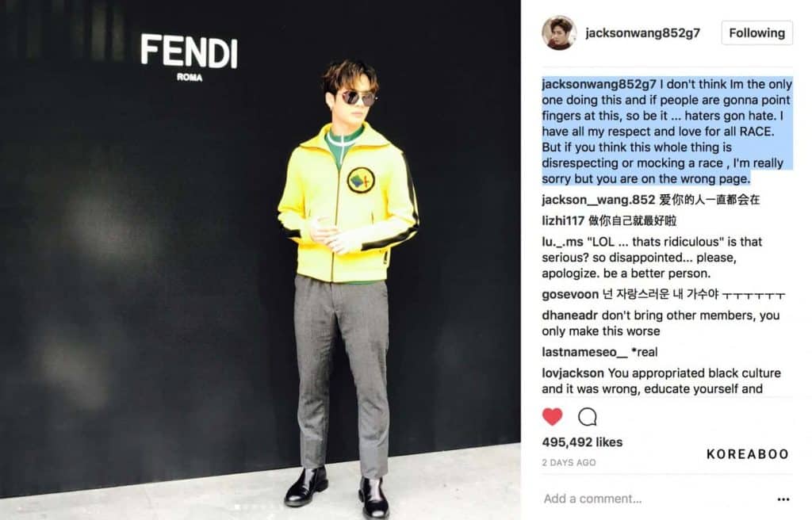Open commenter lizhi117 profile
The width and height of the screenshot is (812, 520).
coord(563,220)
